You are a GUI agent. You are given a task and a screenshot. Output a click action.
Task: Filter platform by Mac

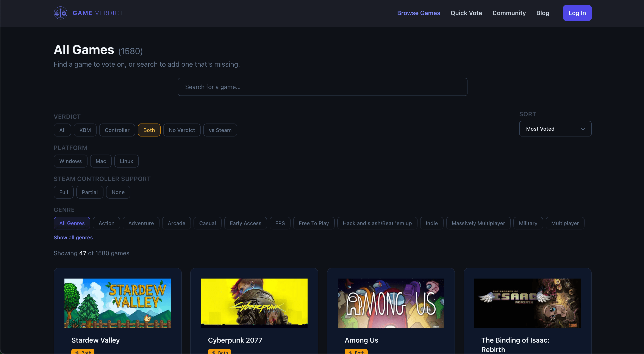coord(101,161)
